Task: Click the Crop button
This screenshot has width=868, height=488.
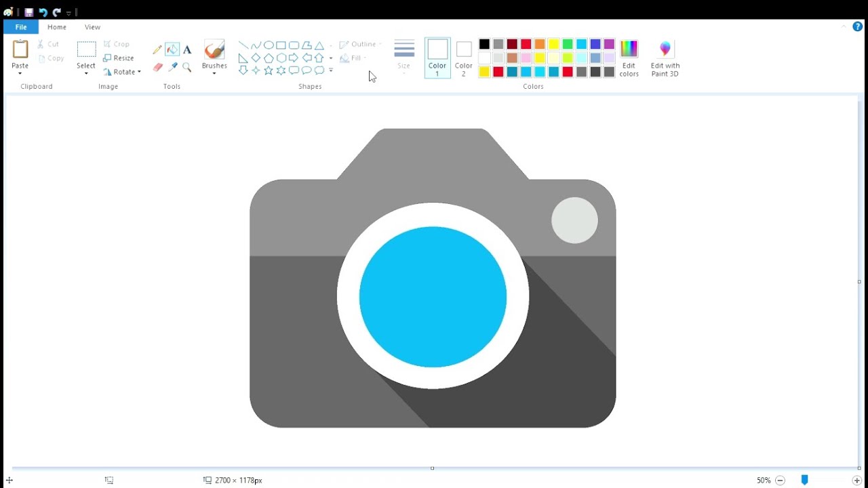Action: [x=117, y=44]
